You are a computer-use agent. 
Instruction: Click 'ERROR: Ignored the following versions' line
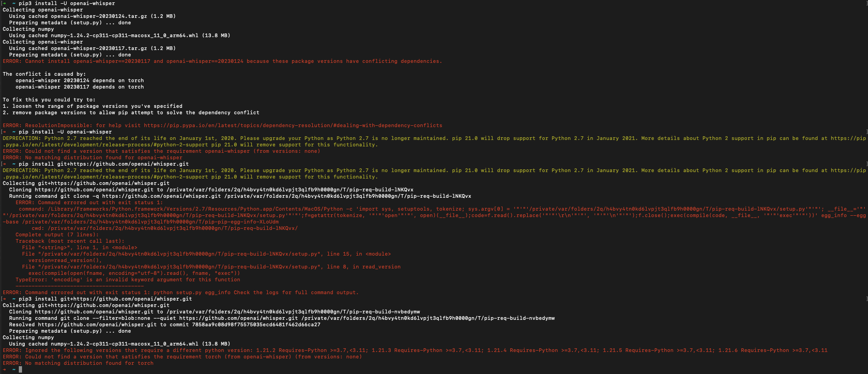(x=415, y=350)
